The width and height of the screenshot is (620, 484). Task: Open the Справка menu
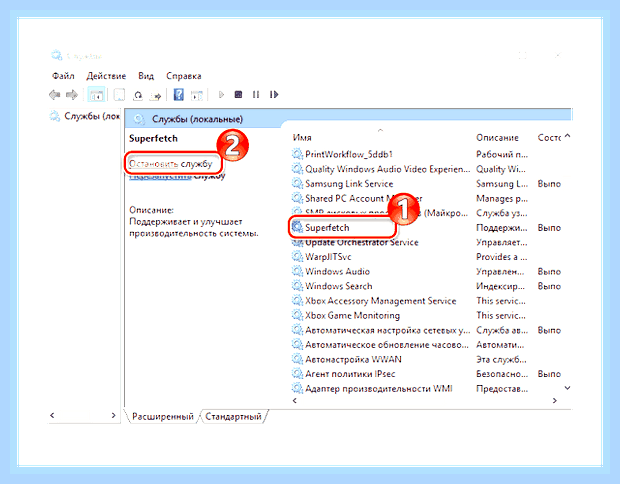pyautogui.click(x=183, y=76)
